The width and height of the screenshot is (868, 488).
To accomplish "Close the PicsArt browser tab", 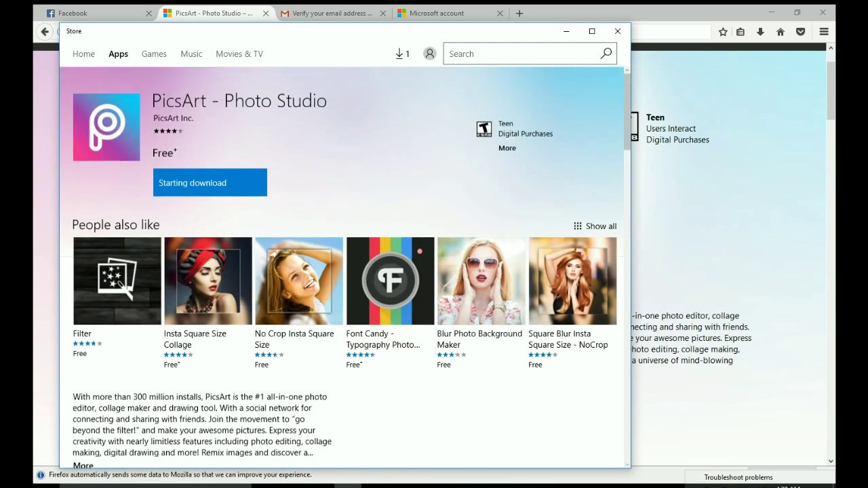I will (266, 13).
